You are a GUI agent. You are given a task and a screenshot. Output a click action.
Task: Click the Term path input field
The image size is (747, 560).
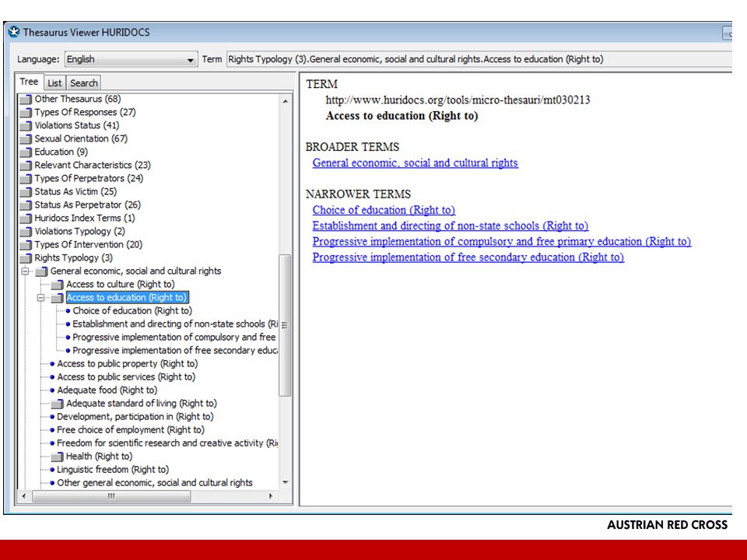479,59
